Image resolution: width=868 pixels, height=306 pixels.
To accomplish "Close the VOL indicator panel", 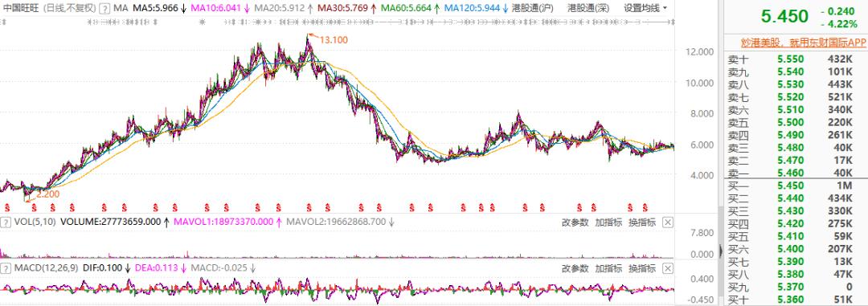I will point(668,222).
